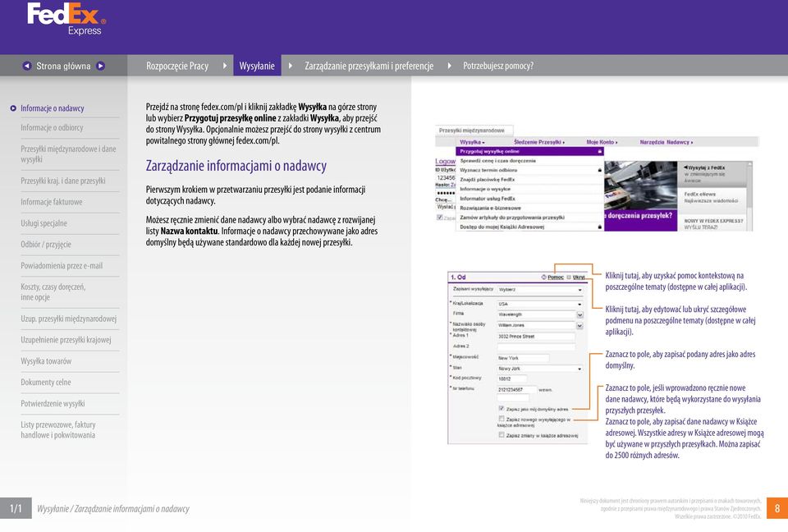This screenshot has width=788, height=532.
Task: Click the Kod pocztowy field 10012
Action: tap(511, 378)
